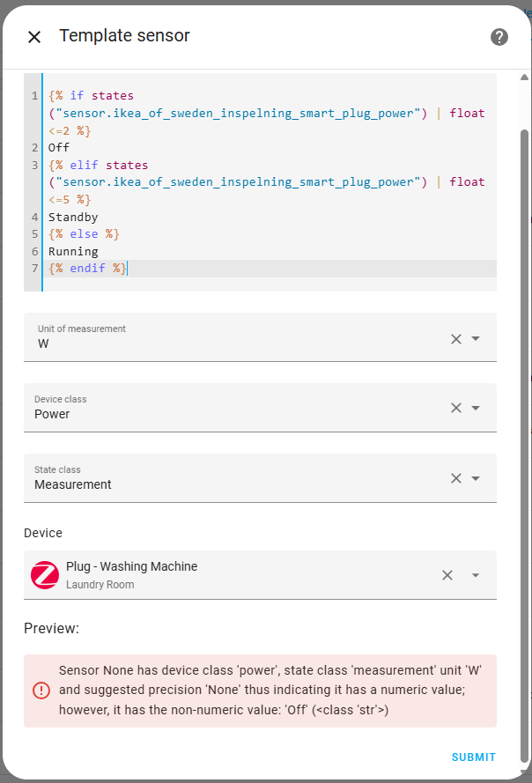Image resolution: width=532 pixels, height=783 pixels.
Task: Expand the State class dropdown arrow
Action: click(x=476, y=478)
